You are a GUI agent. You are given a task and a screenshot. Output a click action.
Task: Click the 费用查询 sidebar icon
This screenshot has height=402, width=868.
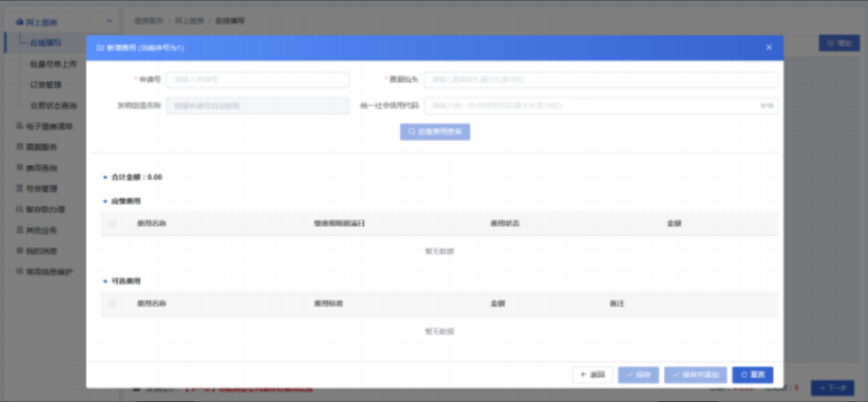[19, 168]
